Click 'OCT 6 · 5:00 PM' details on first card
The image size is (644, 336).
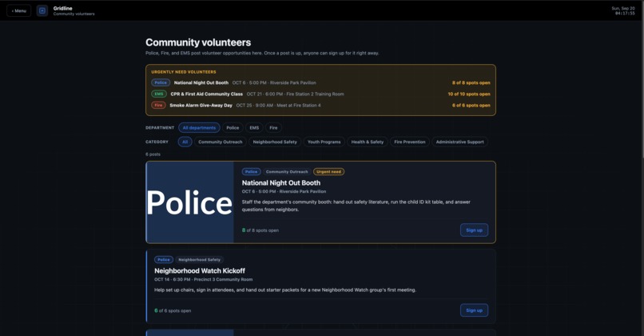pos(284,191)
